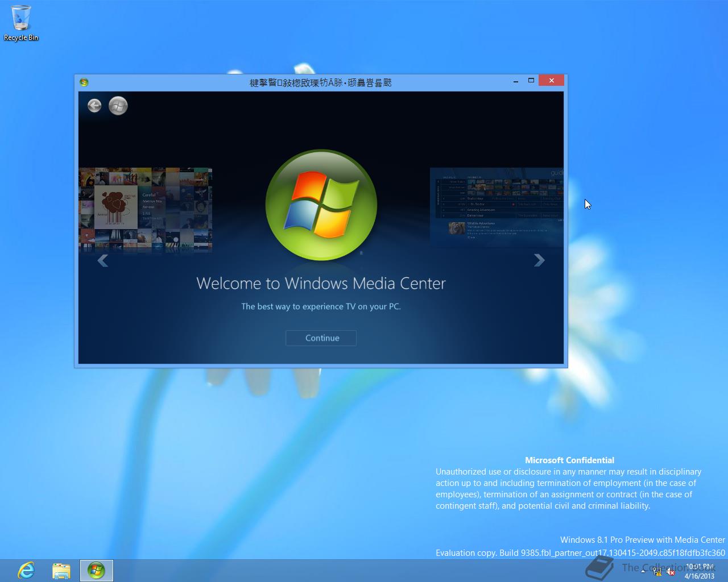Open the clock showing 4/16/2013
This screenshot has width=728, height=582.
click(x=700, y=571)
